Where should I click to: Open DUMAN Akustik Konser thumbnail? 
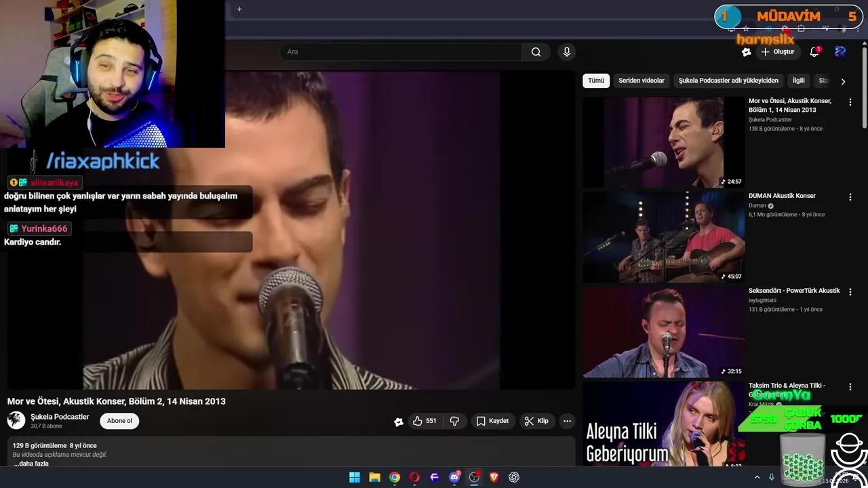(x=664, y=237)
